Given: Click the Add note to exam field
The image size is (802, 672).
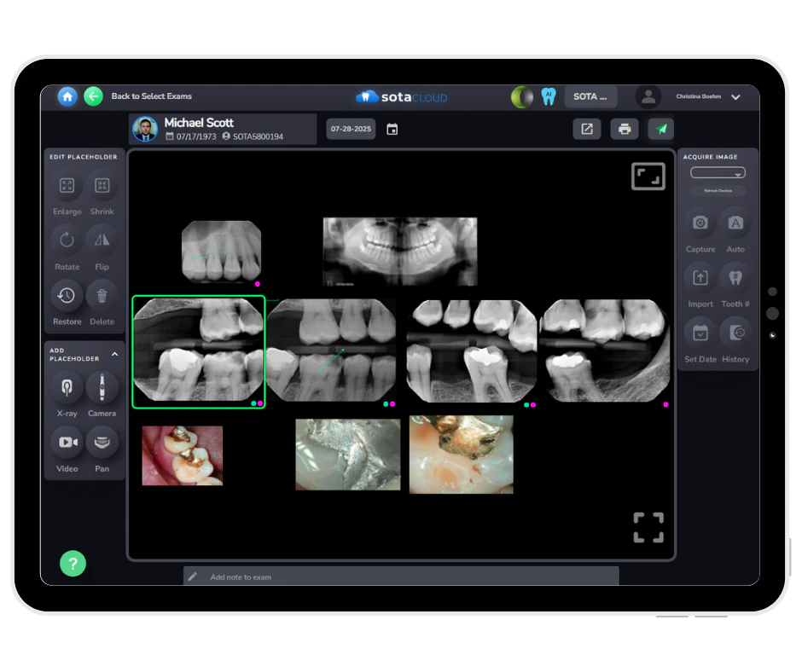Looking at the screenshot, I should (401, 576).
